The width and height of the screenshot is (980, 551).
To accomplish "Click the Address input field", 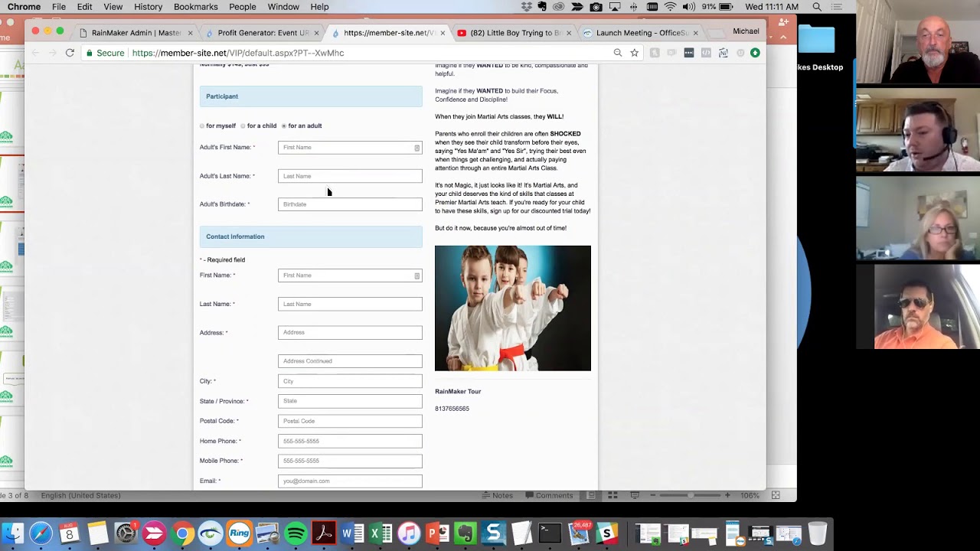I will pyautogui.click(x=350, y=332).
